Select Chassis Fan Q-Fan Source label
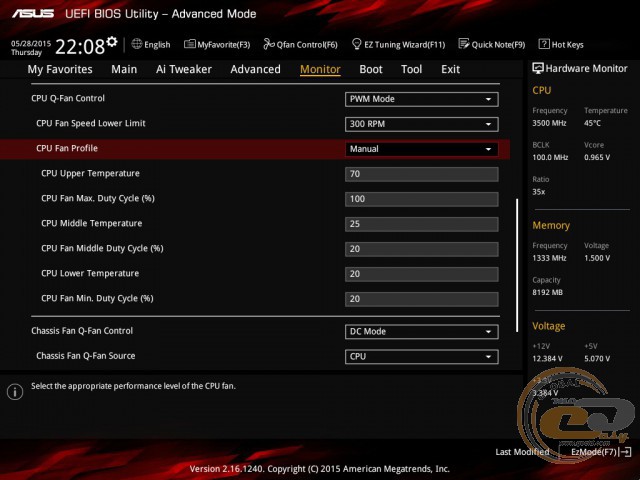The height and width of the screenshot is (480, 640). 86,356
